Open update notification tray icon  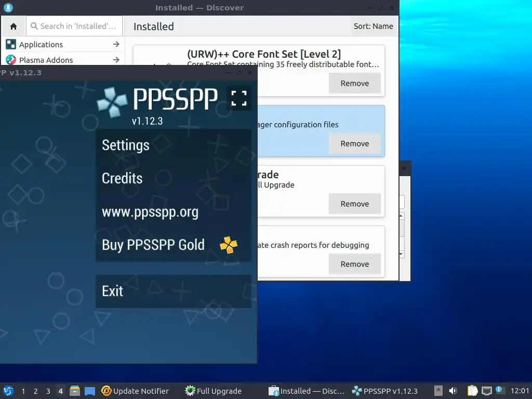click(x=499, y=390)
